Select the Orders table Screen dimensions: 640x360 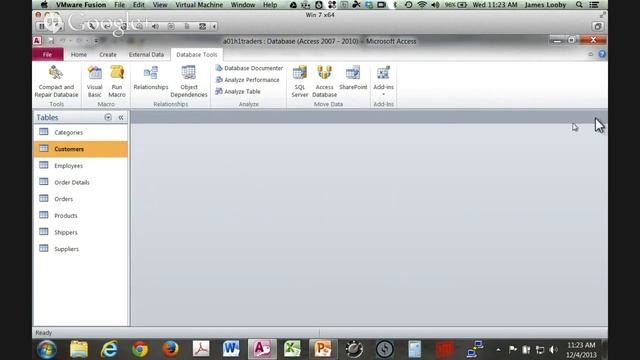[x=80, y=199]
